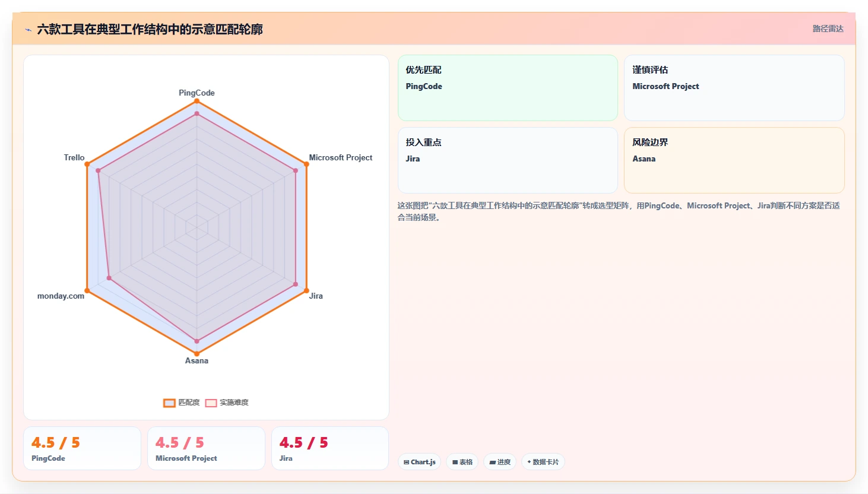Open the 投入重点 Jira card
Screen dimensions: 868x494
508,160
